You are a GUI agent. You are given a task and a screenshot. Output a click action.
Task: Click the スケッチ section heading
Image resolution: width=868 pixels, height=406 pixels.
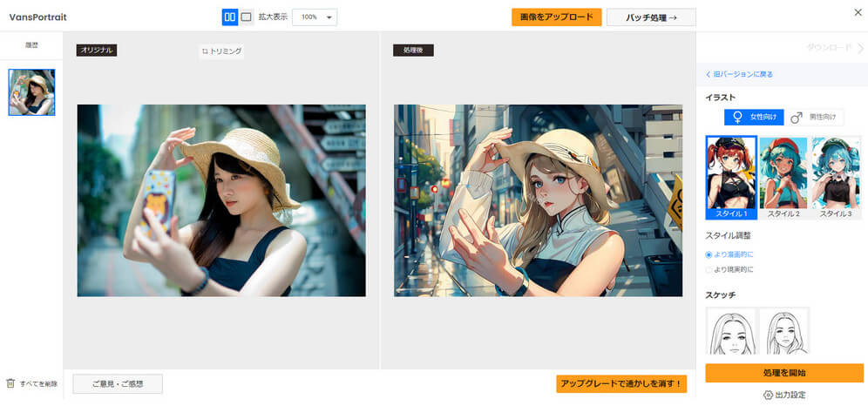(x=721, y=294)
